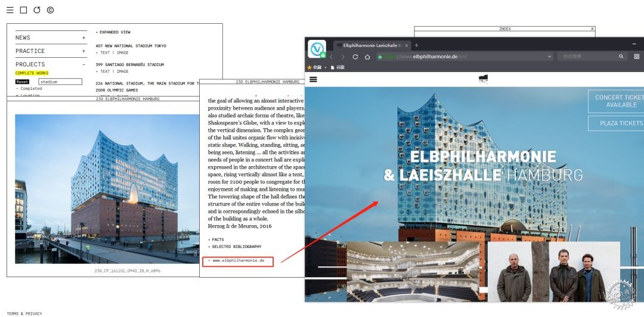Click the circular reset arrow icon
Image resolution: width=644 pixels, height=317 pixels.
click(37, 10)
